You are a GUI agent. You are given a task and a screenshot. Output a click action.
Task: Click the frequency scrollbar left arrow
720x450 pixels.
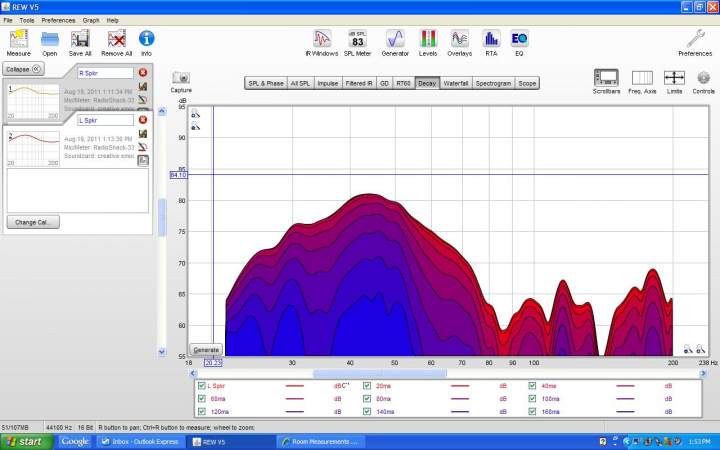click(193, 373)
